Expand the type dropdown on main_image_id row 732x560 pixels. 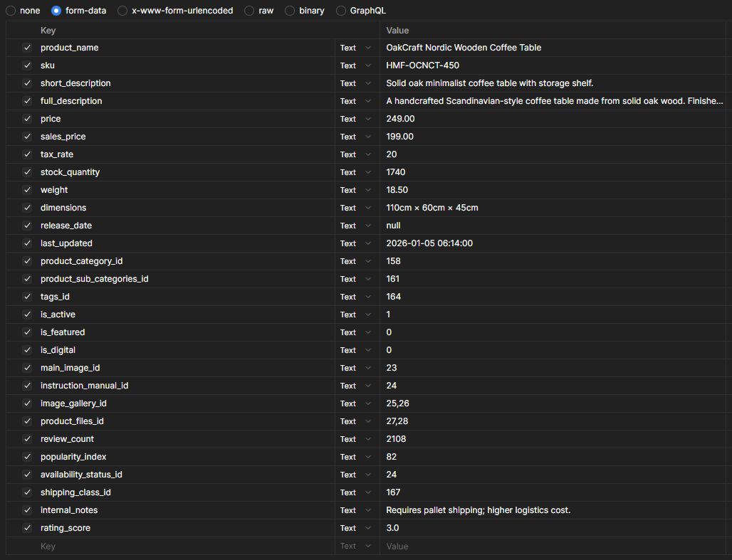[356, 368]
